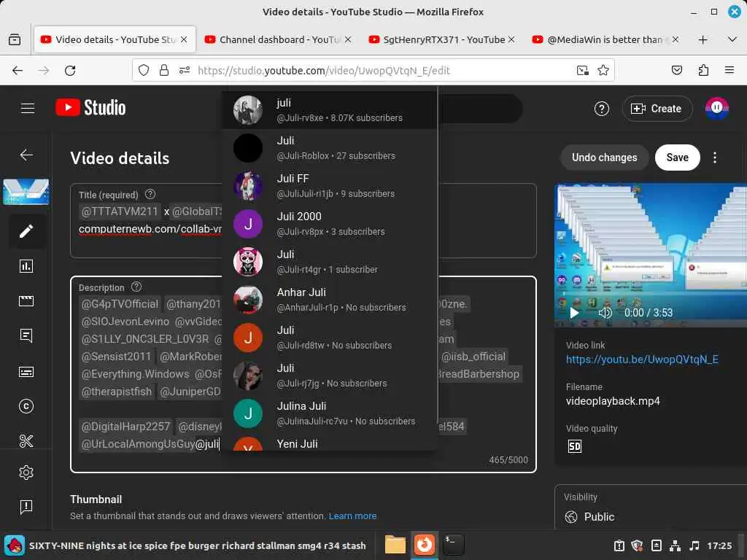Open the Analytics icon in sidebar
747x560 pixels.
pos(26,265)
